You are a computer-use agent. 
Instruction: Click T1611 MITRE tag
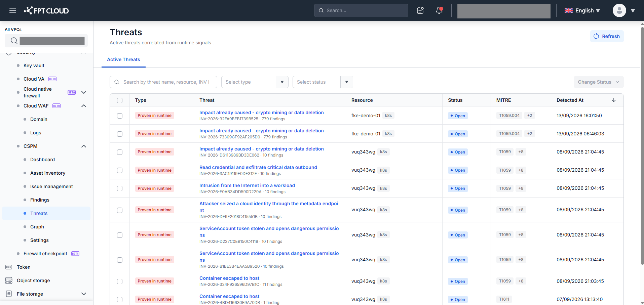click(x=504, y=299)
